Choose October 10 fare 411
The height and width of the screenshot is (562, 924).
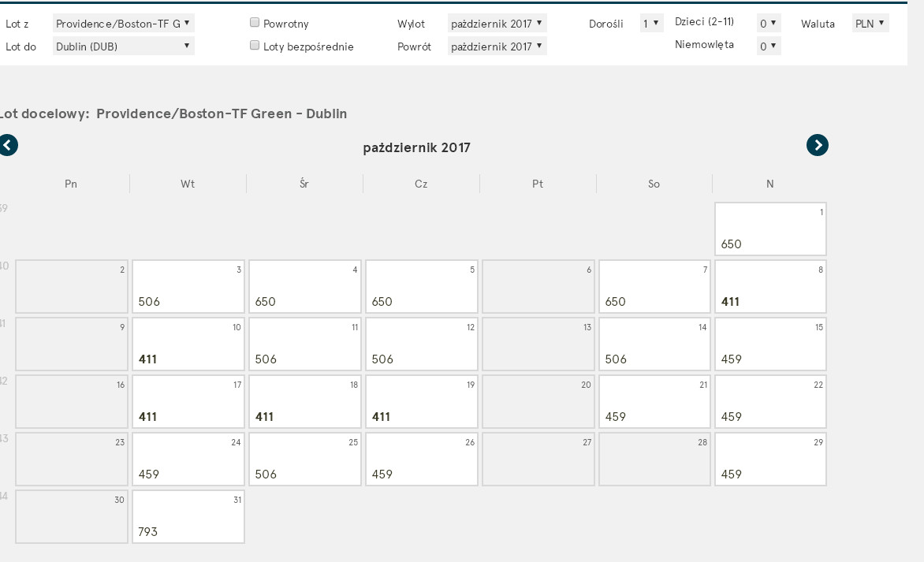click(x=188, y=344)
